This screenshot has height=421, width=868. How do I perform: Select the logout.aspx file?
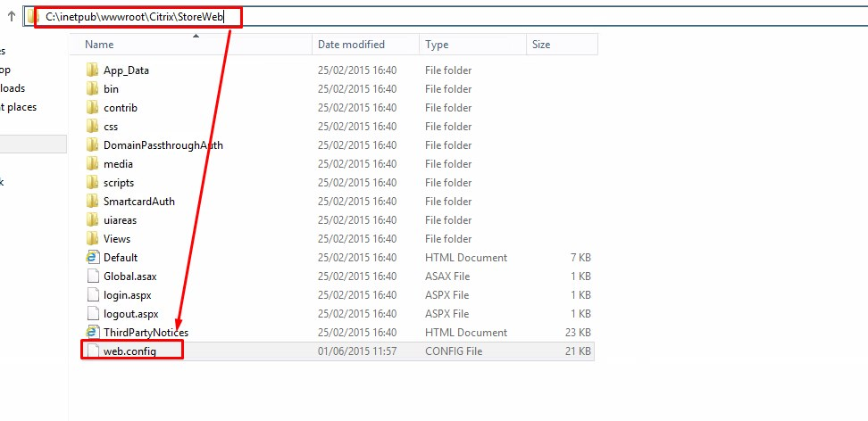(x=130, y=314)
